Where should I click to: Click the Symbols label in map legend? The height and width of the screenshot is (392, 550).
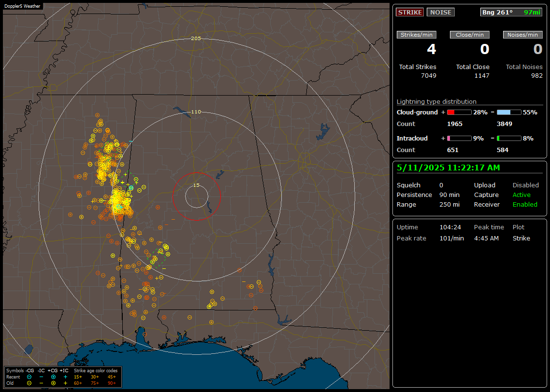point(15,371)
